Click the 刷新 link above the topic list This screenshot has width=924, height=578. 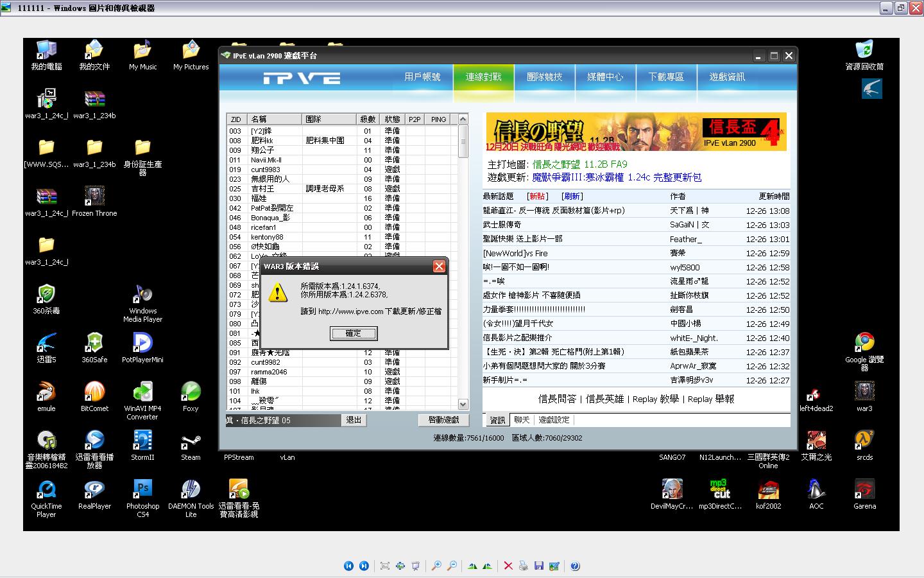point(572,197)
